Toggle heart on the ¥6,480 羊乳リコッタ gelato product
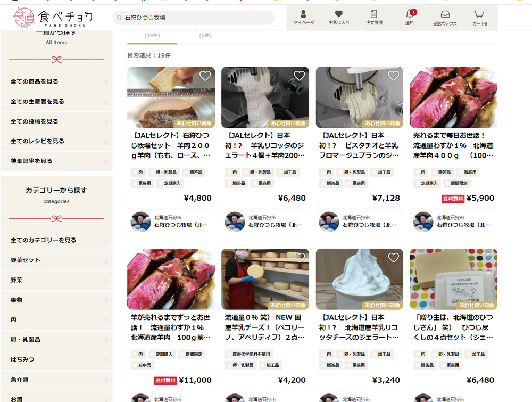532x402 pixels. pos(299,76)
